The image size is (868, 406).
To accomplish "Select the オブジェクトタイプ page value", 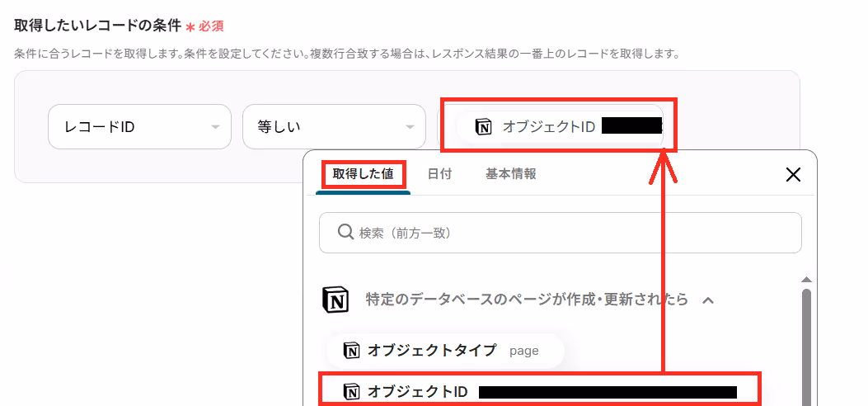I will pos(445,351).
